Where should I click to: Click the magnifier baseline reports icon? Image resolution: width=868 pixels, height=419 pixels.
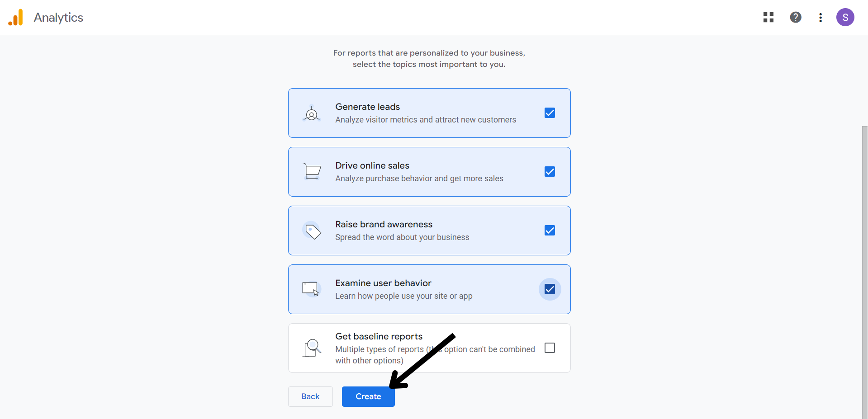pos(312,348)
